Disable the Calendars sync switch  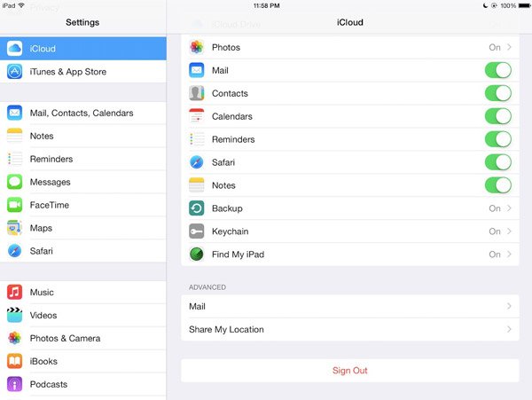point(498,116)
